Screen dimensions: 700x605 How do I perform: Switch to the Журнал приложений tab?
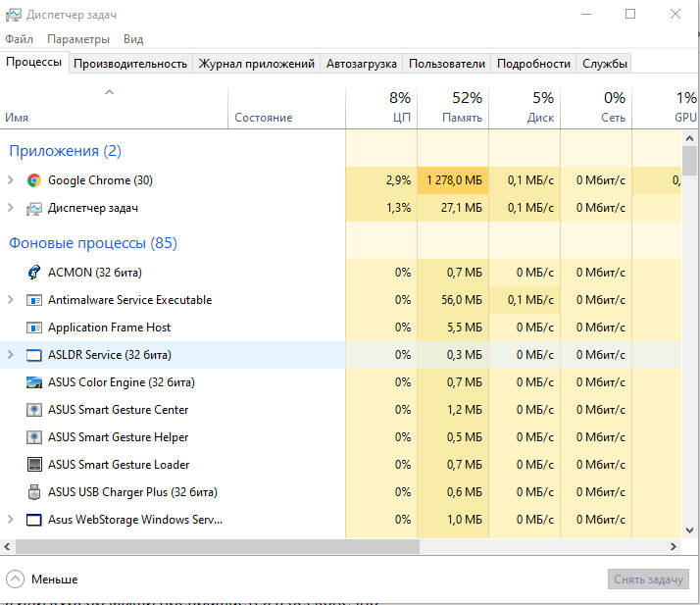[x=256, y=64]
